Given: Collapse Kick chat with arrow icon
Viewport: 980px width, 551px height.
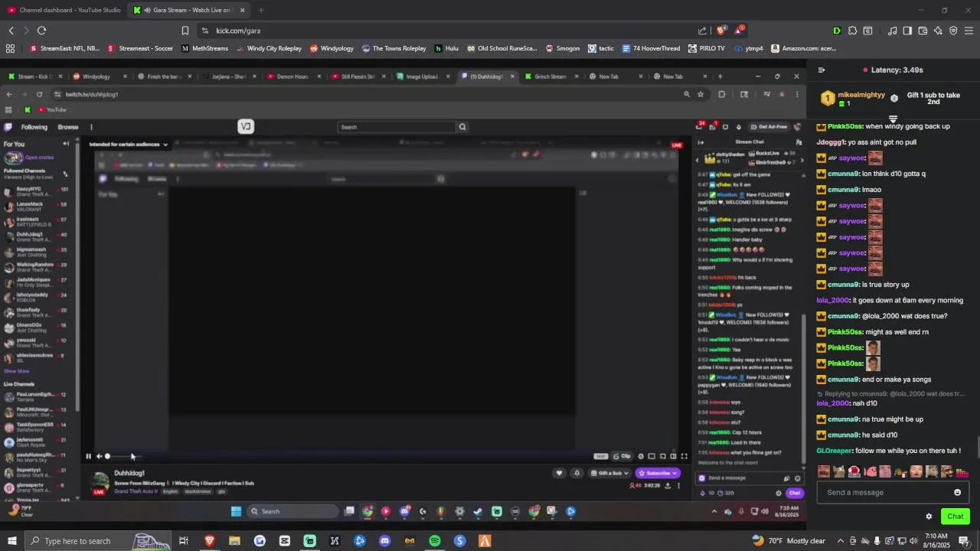Looking at the screenshot, I should pos(822,70).
